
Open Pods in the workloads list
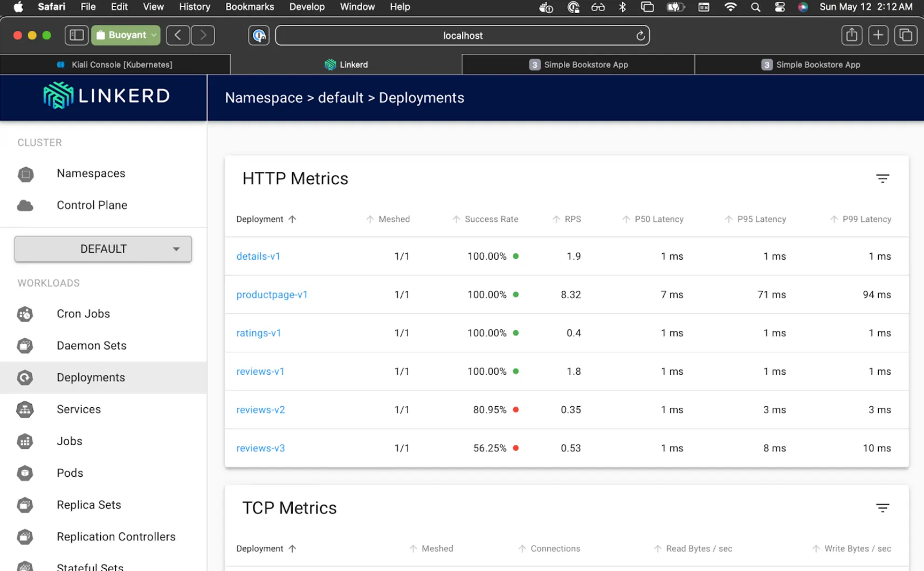(x=70, y=473)
